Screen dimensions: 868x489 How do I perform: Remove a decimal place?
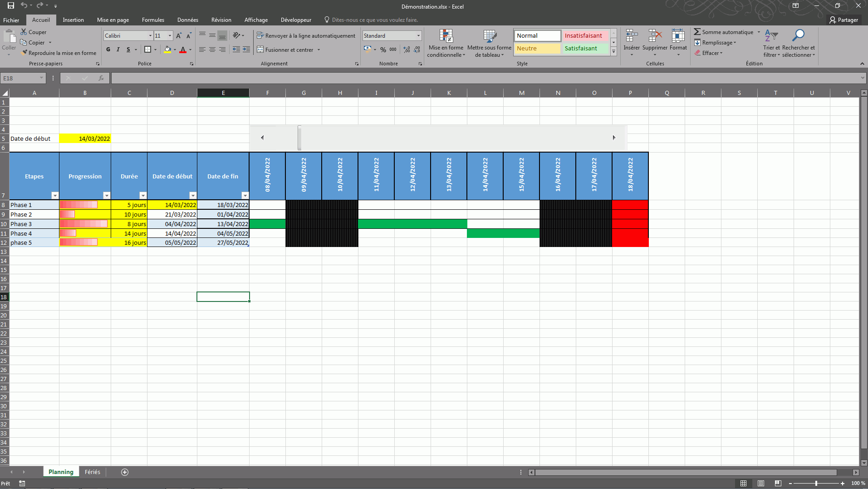[417, 49]
